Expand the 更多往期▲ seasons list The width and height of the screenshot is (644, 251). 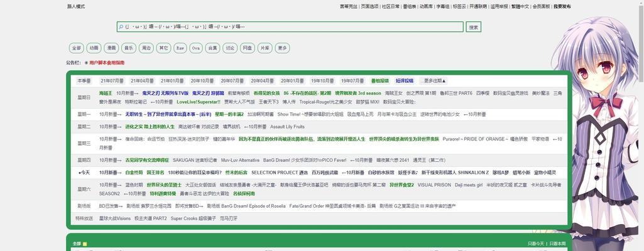(434, 81)
